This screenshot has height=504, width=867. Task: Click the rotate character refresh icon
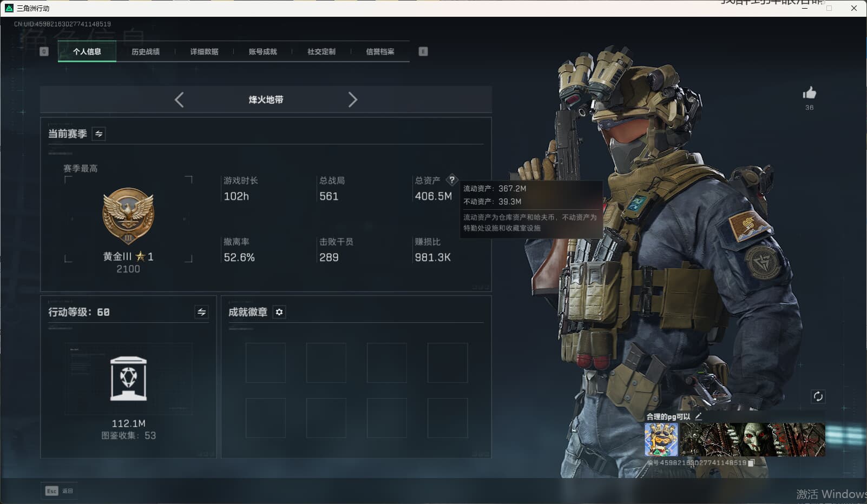pyautogui.click(x=819, y=396)
